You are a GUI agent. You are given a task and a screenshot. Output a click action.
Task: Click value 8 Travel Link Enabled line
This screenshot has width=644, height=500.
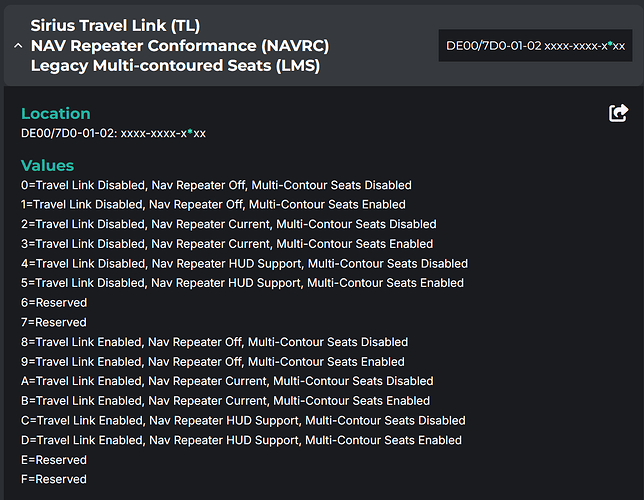tap(214, 342)
